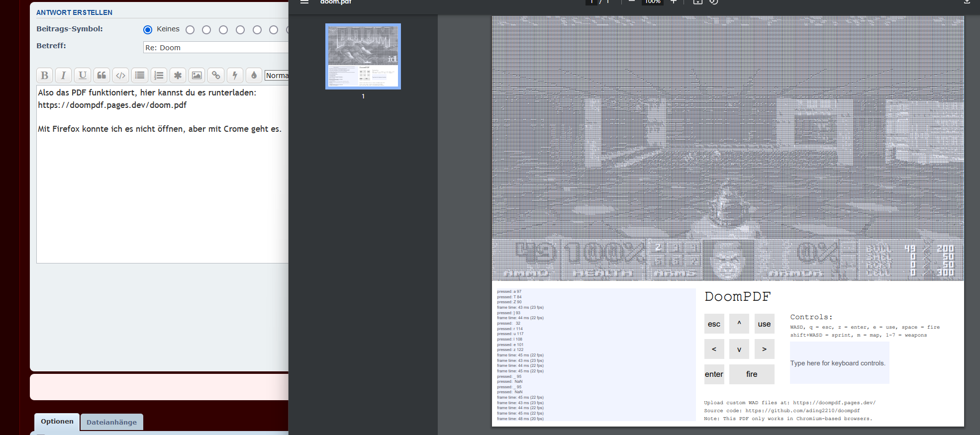Select the fifth empty post-icon radio after Keines
The image size is (980, 435).
click(257, 30)
